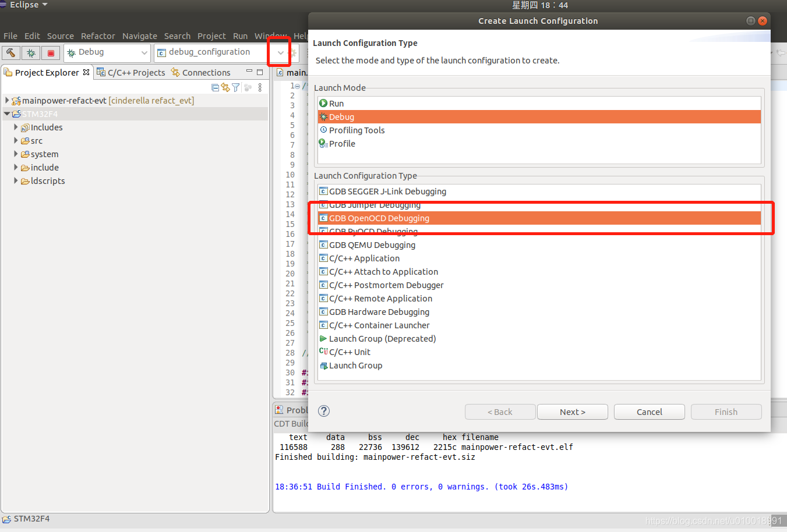
Task: Select C/C++ Postmortem Debugger type
Action: pyautogui.click(x=539, y=285)
